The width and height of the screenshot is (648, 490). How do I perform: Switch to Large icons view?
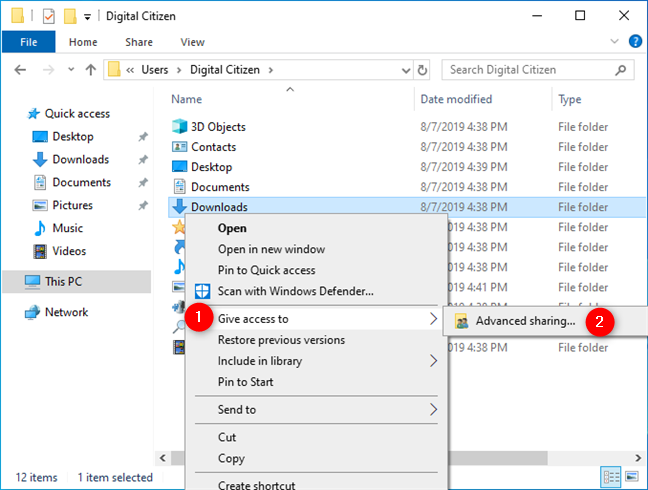[x=632, y=477]
